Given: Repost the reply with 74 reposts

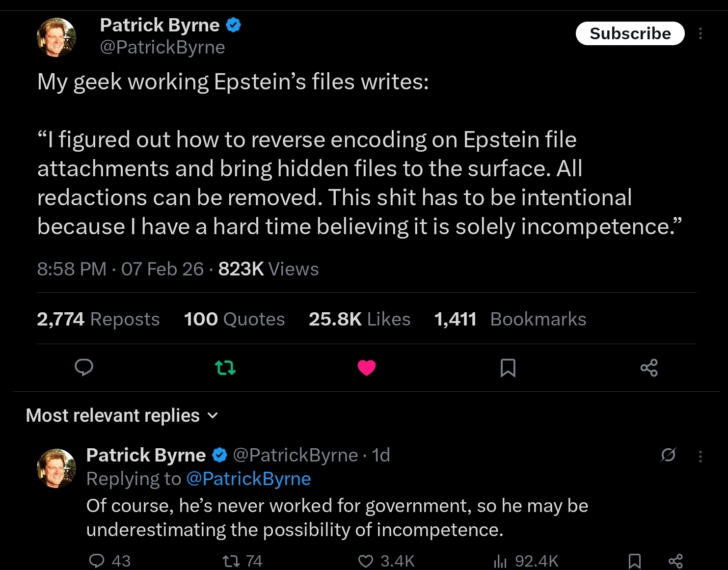Looking at the screenshot, I should pyautogui.click(x=229, y=561).
